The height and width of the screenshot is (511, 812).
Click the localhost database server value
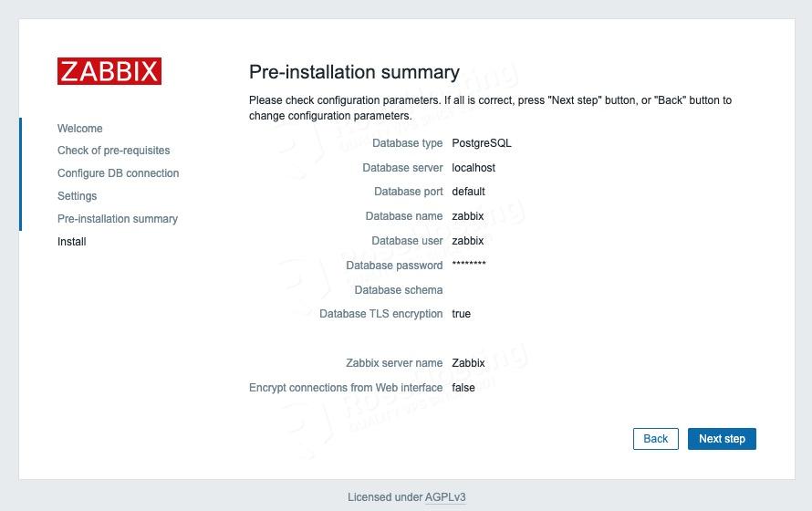pyautogui.click(x=474, y=168)
